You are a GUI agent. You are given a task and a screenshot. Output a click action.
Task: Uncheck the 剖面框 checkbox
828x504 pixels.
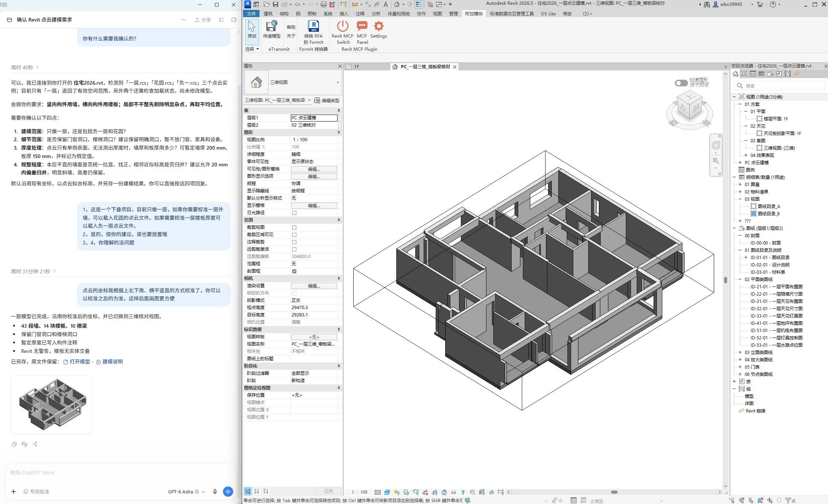[294, 271]
